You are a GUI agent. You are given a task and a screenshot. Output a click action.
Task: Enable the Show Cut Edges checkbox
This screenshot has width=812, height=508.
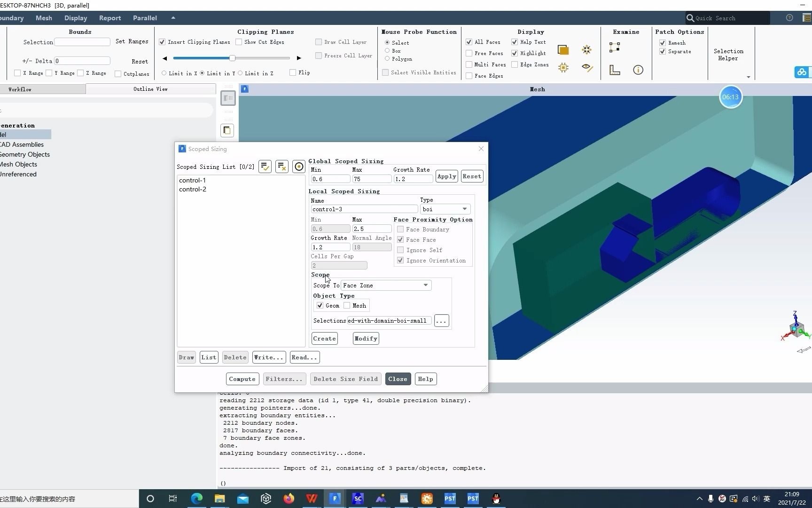point(239,42)
